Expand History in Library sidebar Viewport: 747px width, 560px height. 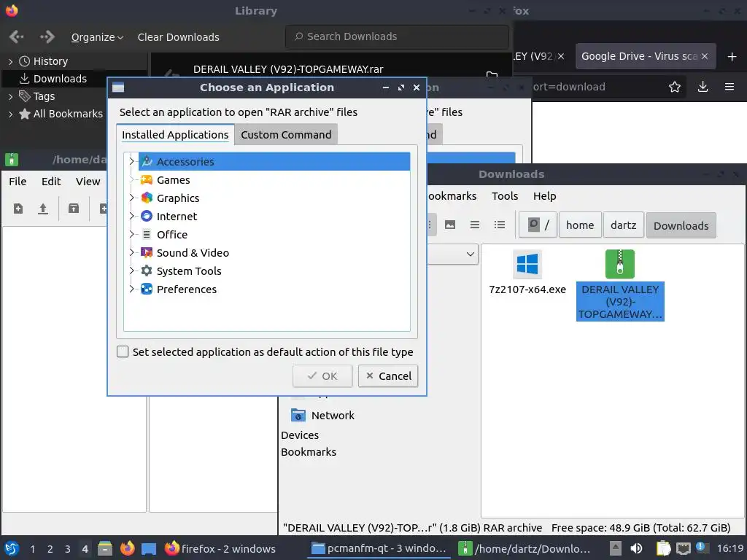click(x=10, y=61)
